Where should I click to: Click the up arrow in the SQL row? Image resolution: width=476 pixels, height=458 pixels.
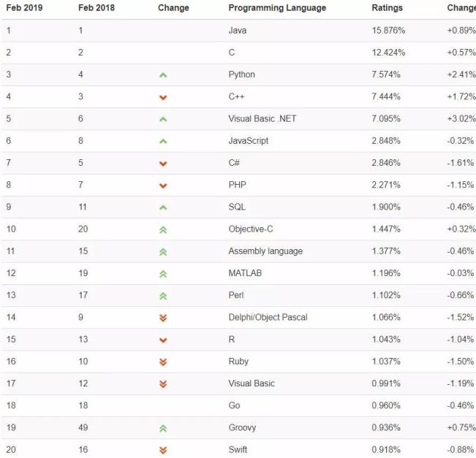pos(163,207)
